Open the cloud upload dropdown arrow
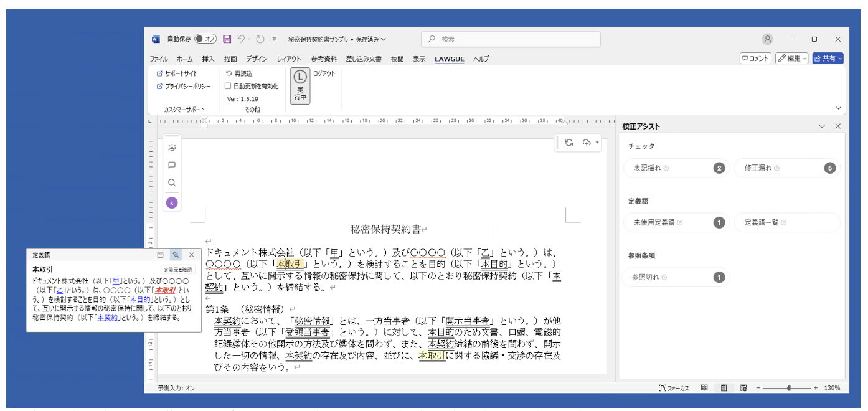This screenshot has height=411, width=868. tap(597, 143)
